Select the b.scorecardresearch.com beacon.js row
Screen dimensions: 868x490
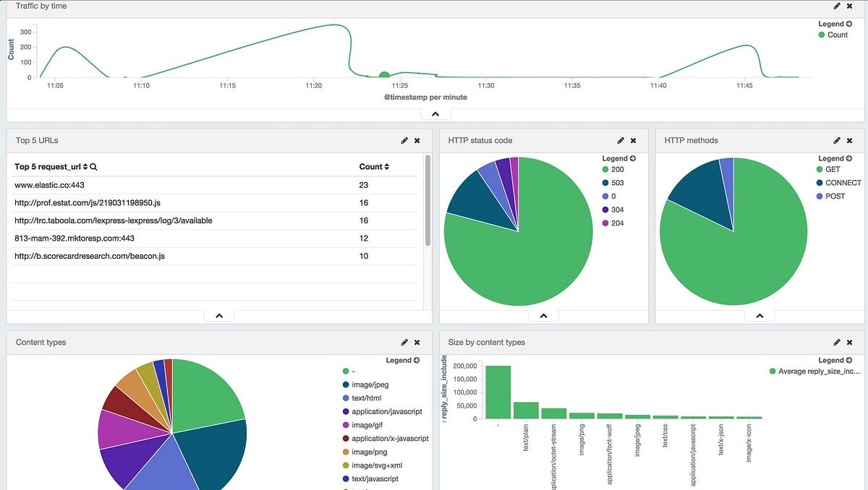(216, 256)
